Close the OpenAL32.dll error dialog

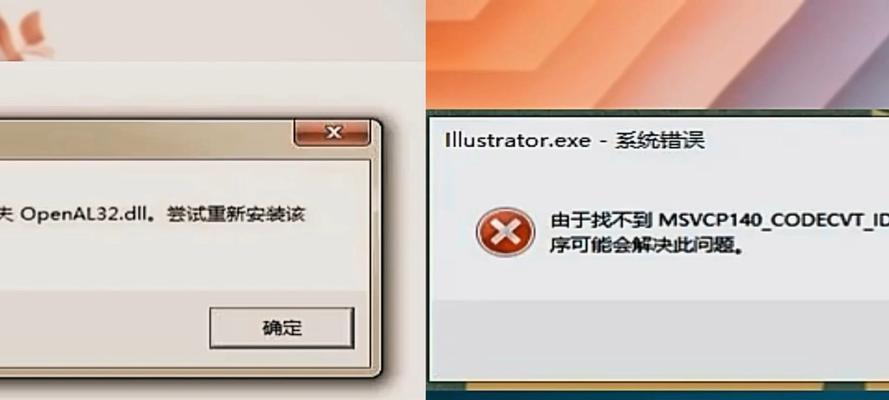tap(332, 133)
